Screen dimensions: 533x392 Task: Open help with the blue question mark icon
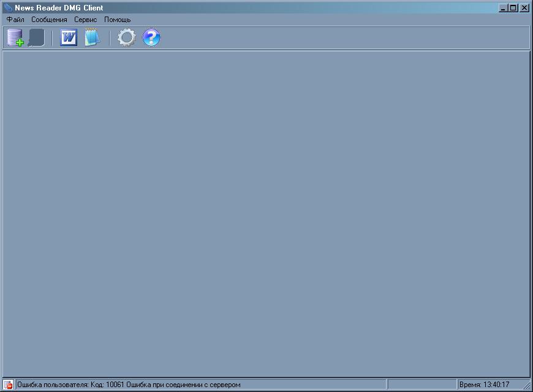[151, 38]
